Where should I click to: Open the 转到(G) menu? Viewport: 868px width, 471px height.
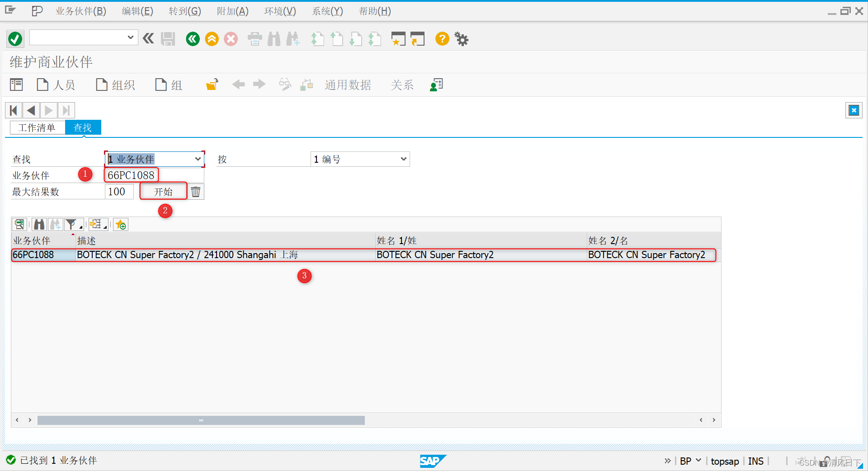pos(185,11)
